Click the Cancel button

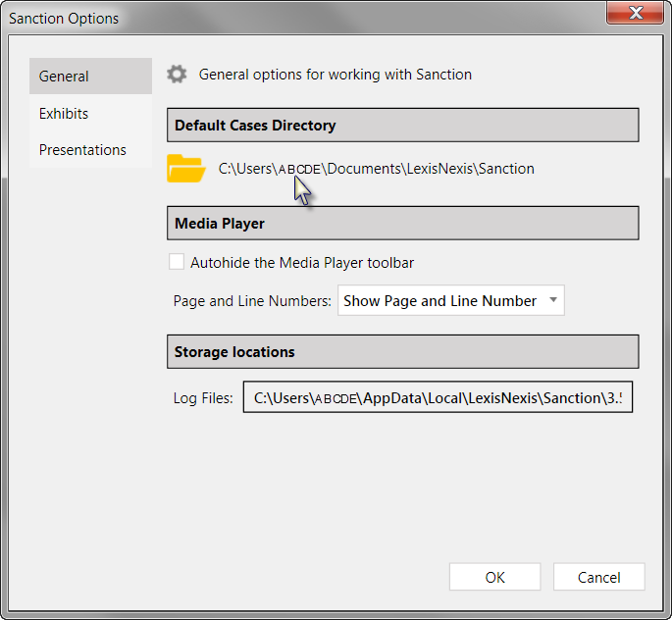pos(598,577)
